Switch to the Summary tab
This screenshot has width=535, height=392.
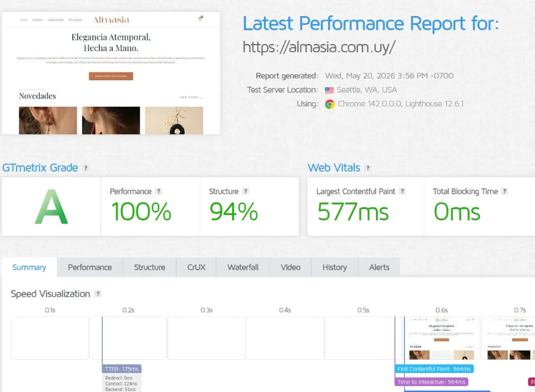click(x=29, y=267)
